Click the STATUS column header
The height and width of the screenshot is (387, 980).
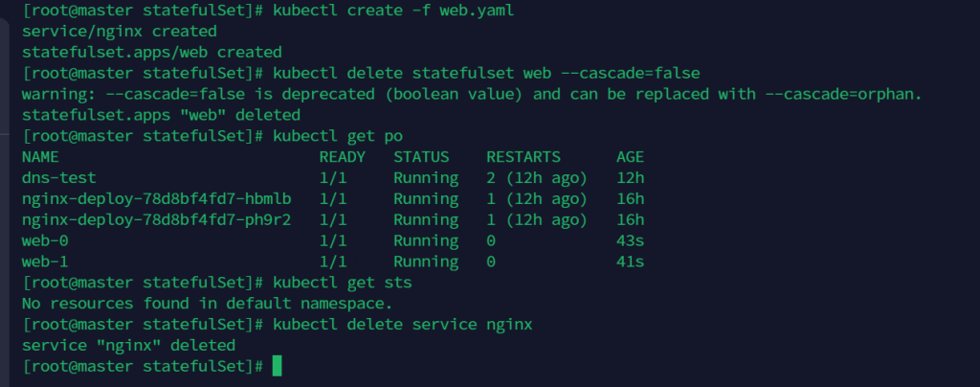[x=422, y=157]
